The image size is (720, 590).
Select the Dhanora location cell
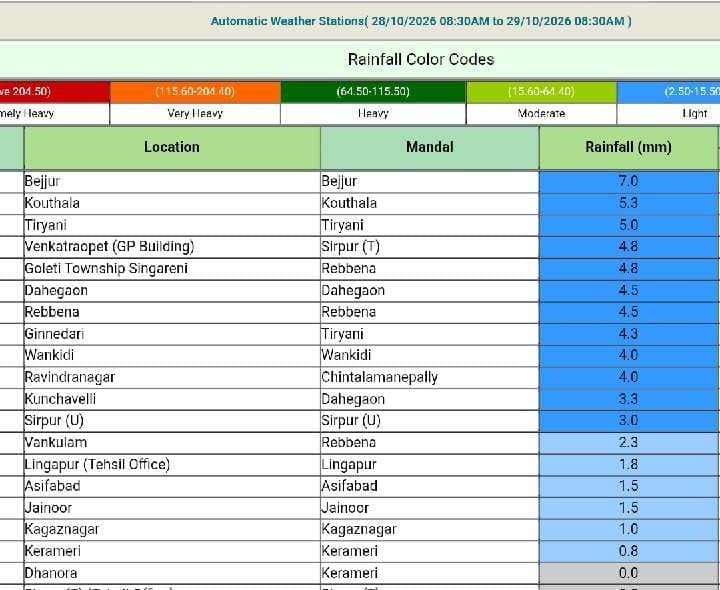tap(172, 573)
